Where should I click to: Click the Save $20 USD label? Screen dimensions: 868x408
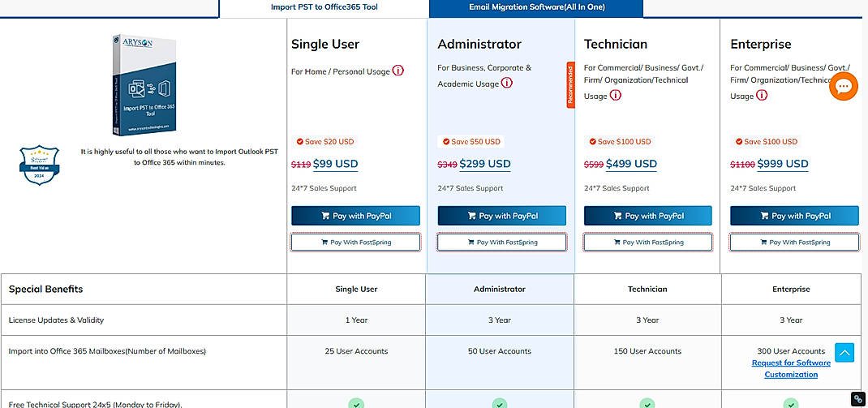click(x=325, y=142)
